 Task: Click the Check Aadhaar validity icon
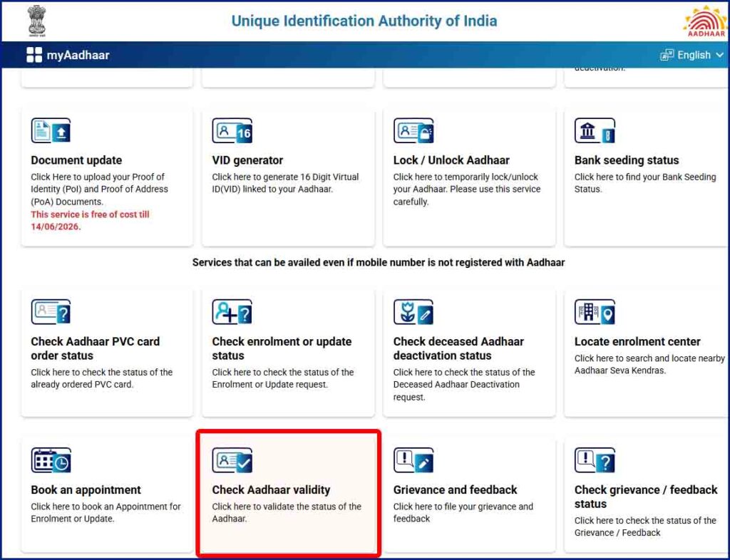click(x=232, y=460)
